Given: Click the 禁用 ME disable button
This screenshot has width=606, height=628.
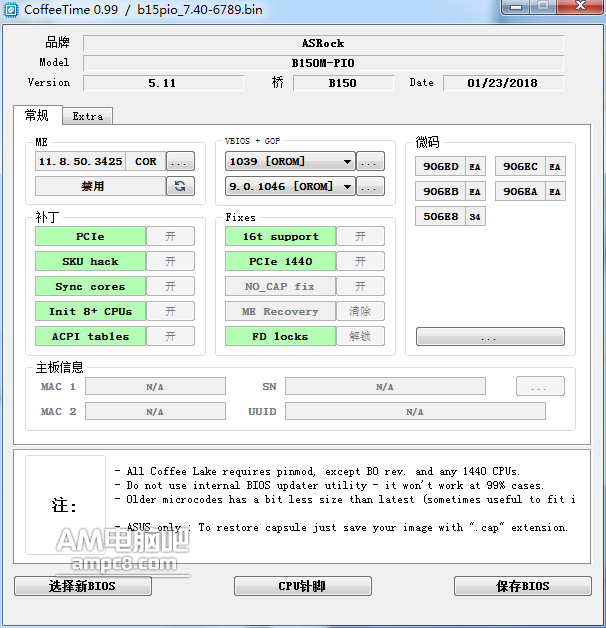Looking at the screenshot, I should click(100, 186).
